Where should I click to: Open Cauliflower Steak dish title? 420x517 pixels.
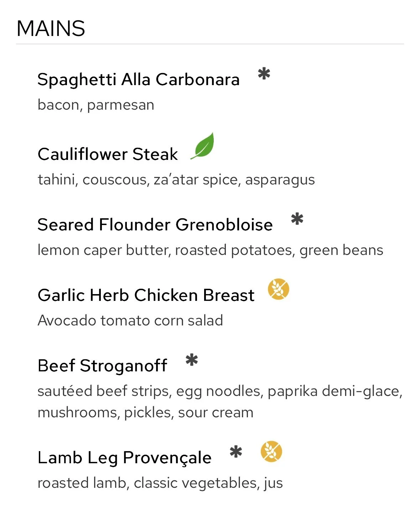[x=108, y=154]
